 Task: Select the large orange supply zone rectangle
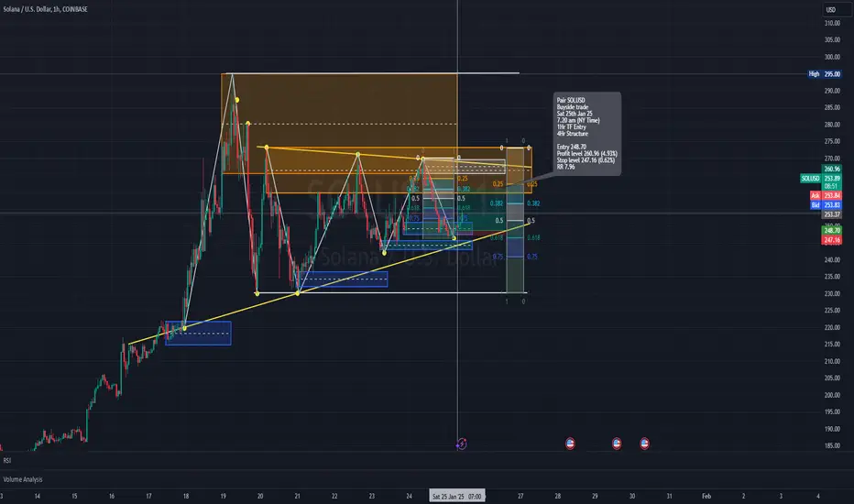click(339, 123)
